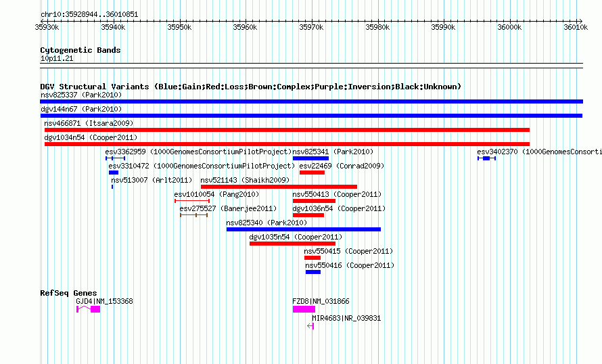Click the nsv521143 (Shaikh2009) red bar
The image size is (602, 364).
(279, 187)
